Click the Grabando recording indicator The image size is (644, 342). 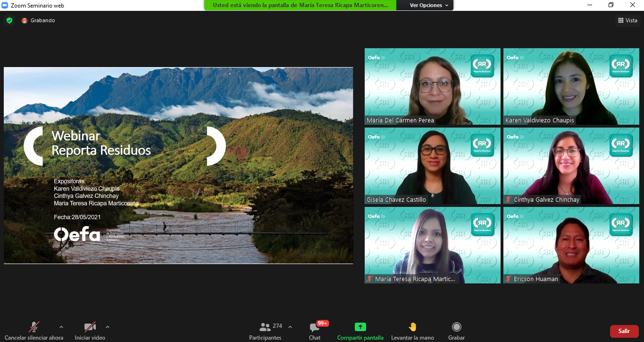pos(38,20)
